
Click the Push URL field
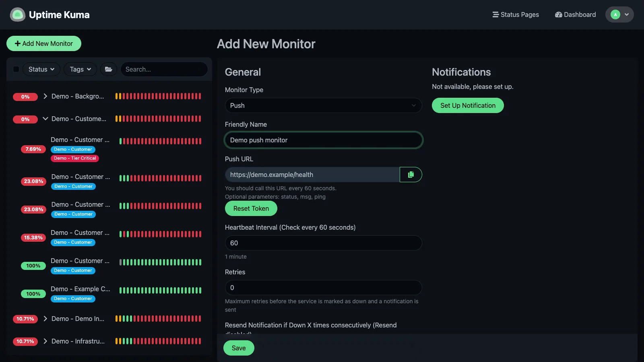point(312,175)
